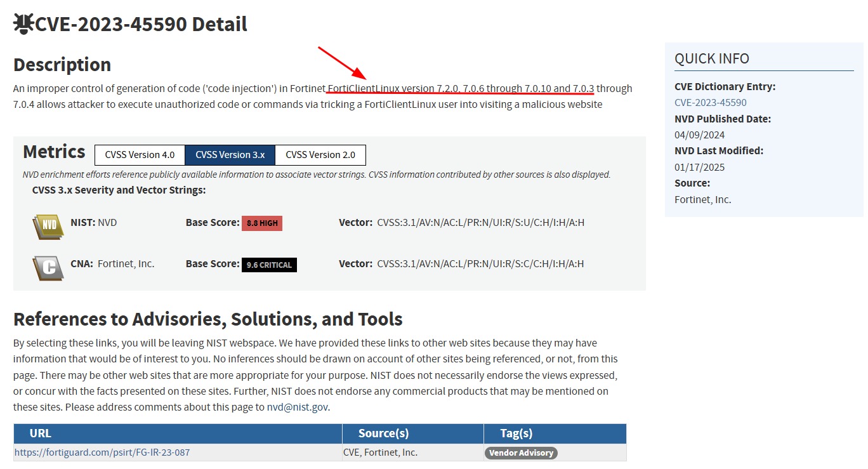
Task: Click the 9.6 CRITICAL base score badge
Action: point(269,265)
